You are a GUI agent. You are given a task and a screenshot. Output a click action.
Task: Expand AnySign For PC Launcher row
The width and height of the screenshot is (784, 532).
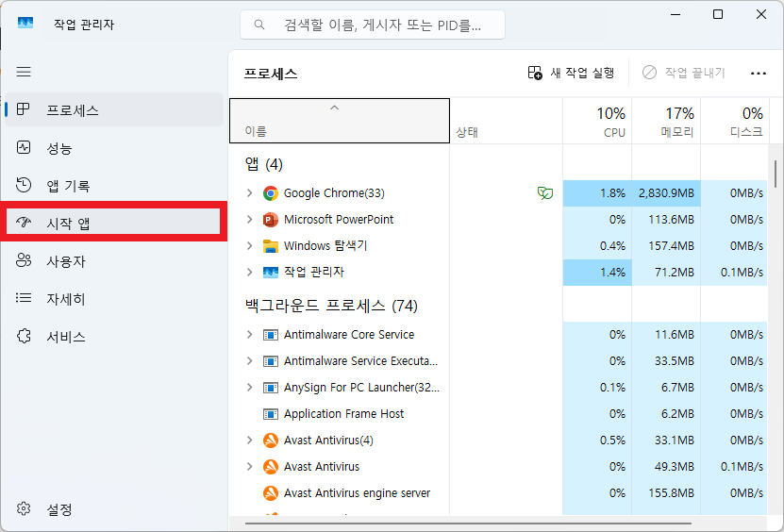249,388
